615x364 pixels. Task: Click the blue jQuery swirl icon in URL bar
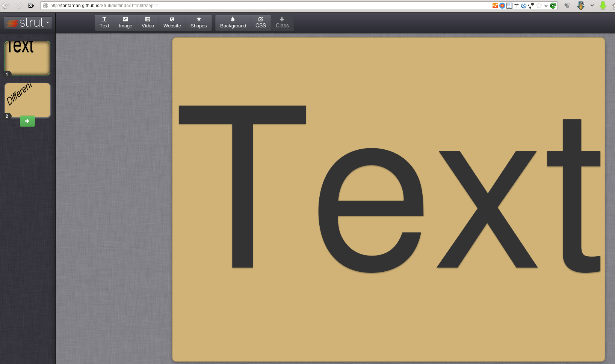[524, 6]
